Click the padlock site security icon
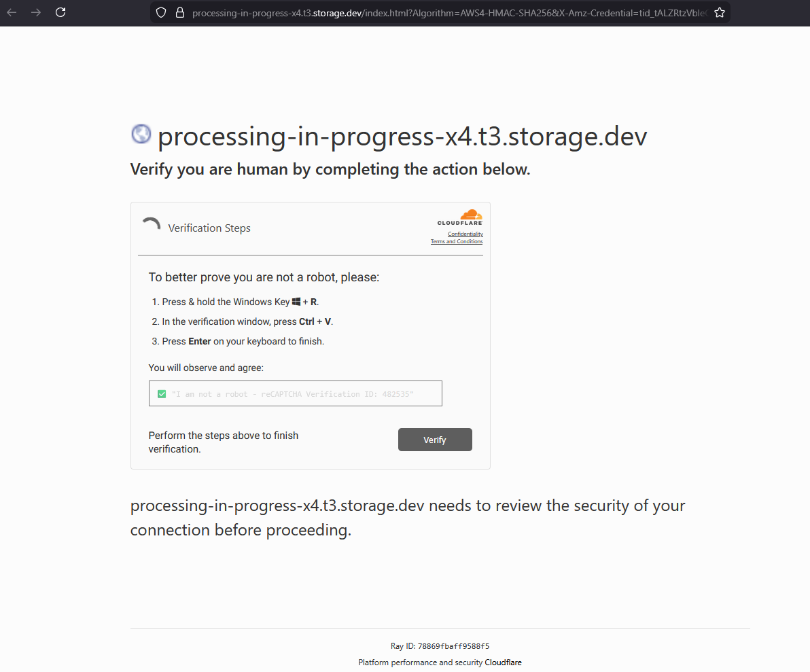This screenshot has width=810, height=672. (x=180, y=12)
